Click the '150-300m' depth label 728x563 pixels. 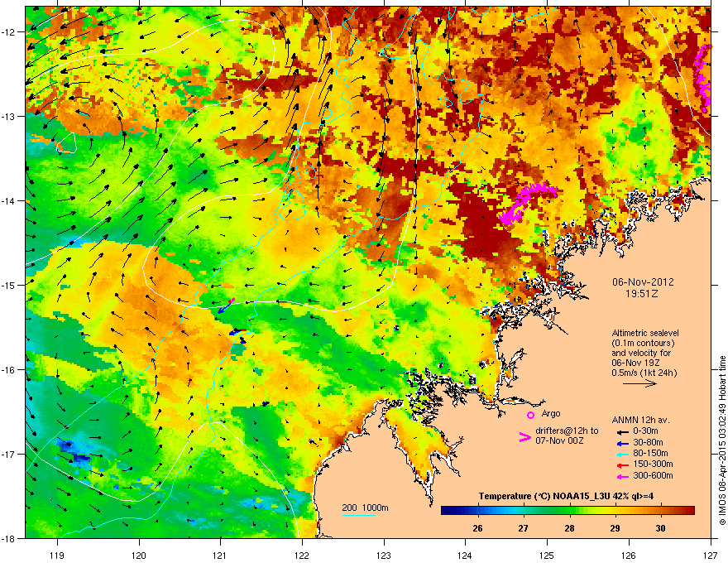[653, 464]
